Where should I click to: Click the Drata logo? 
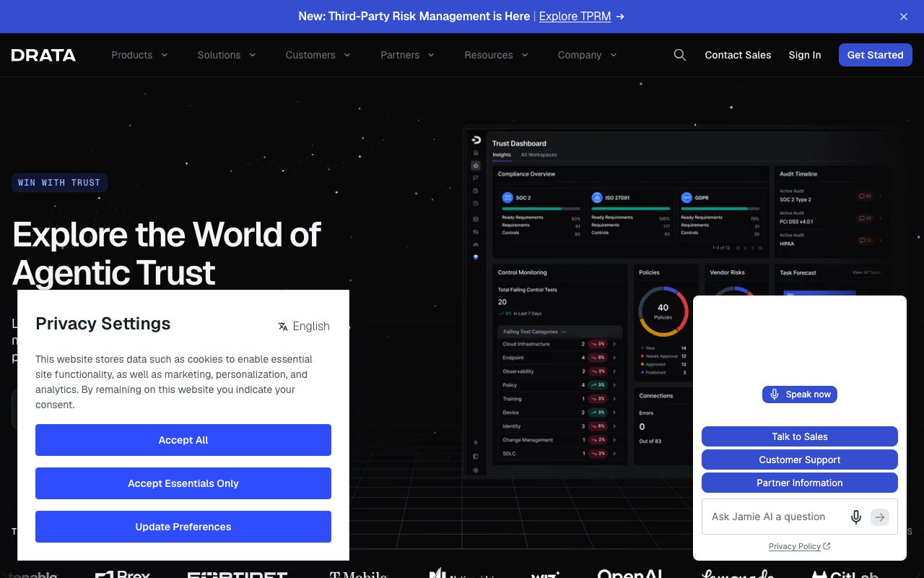click(43, 55)
